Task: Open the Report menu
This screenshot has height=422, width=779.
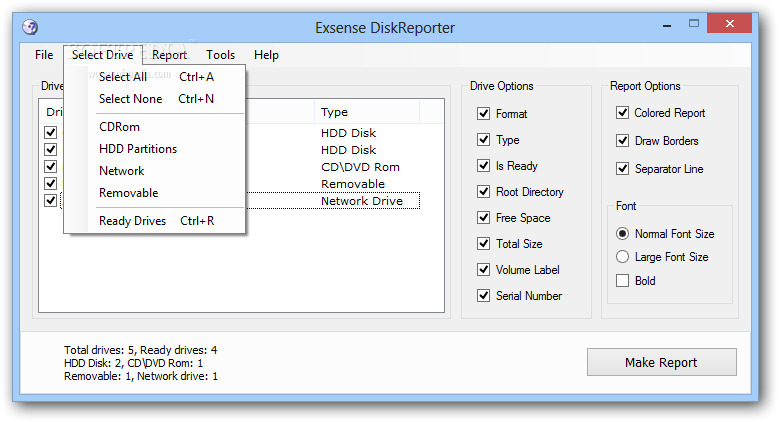Action: point(169,55)
